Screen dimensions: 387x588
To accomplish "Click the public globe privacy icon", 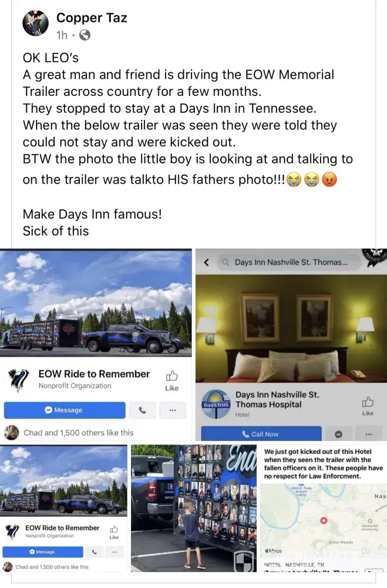I will (x=85, y=35).
